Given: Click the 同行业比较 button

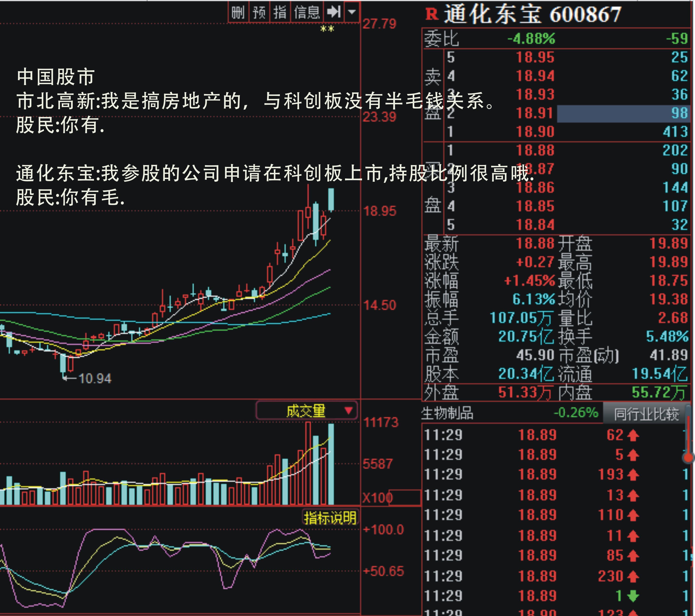Looking at the screenshot, I should [x=646, y=414].
